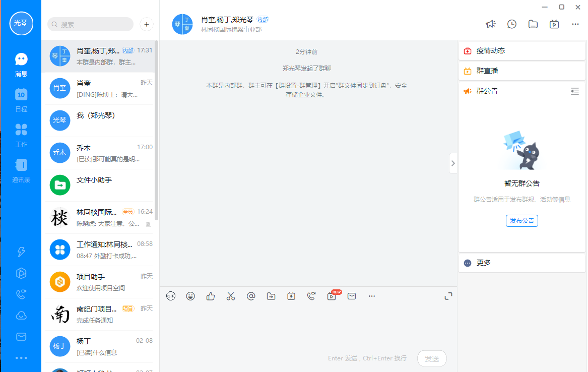Viewport: 588px width, 372px height.
Task: Click the @ mention icon
Action: [251, 296]
